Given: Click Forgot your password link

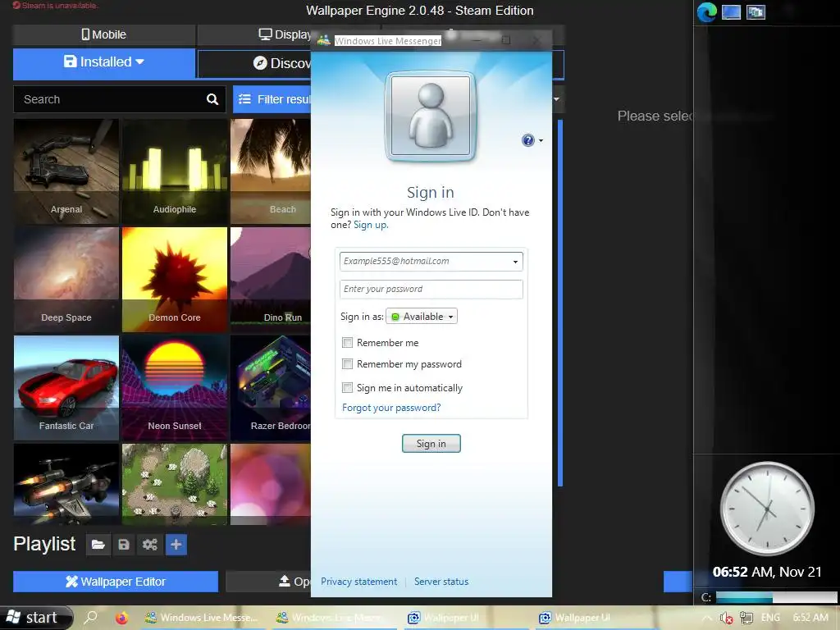Looking at the screenshot, I should point(391,408).
